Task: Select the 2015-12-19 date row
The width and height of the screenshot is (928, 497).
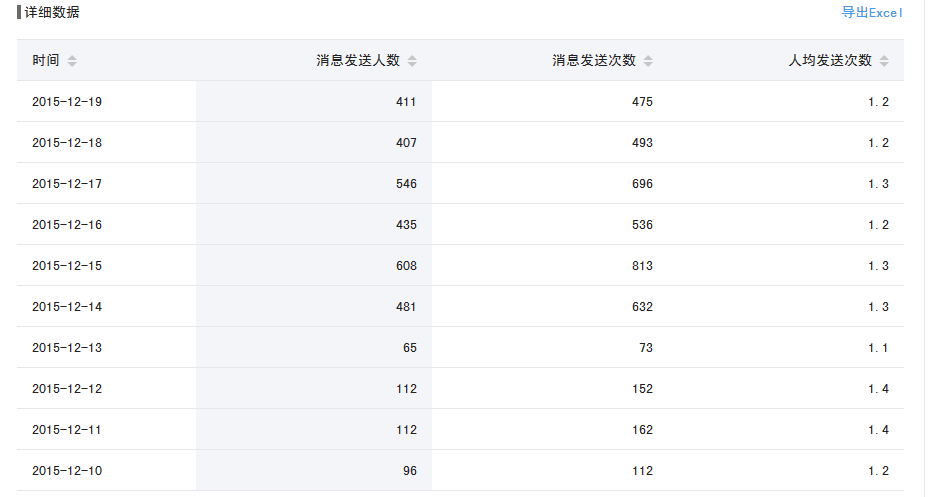Action: (67, 102)
